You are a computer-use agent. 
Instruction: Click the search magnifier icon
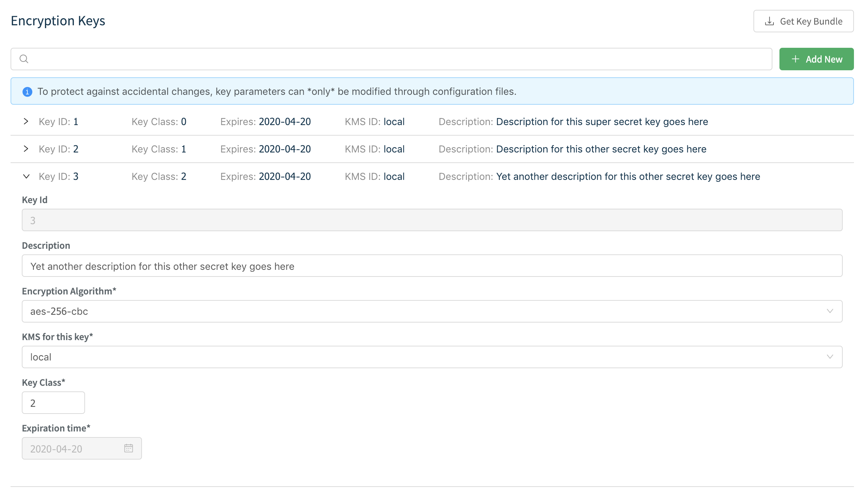point(24,58)
